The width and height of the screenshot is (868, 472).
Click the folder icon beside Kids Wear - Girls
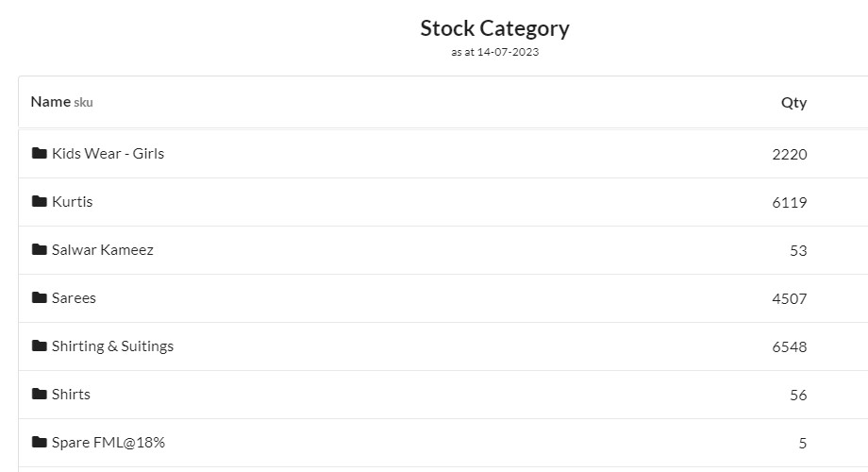click(40, 153)
